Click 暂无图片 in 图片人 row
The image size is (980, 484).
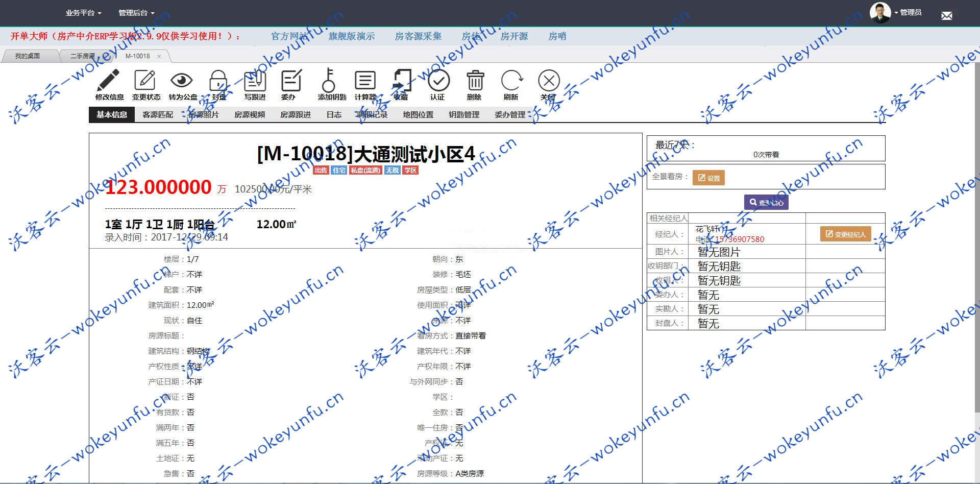719,252
